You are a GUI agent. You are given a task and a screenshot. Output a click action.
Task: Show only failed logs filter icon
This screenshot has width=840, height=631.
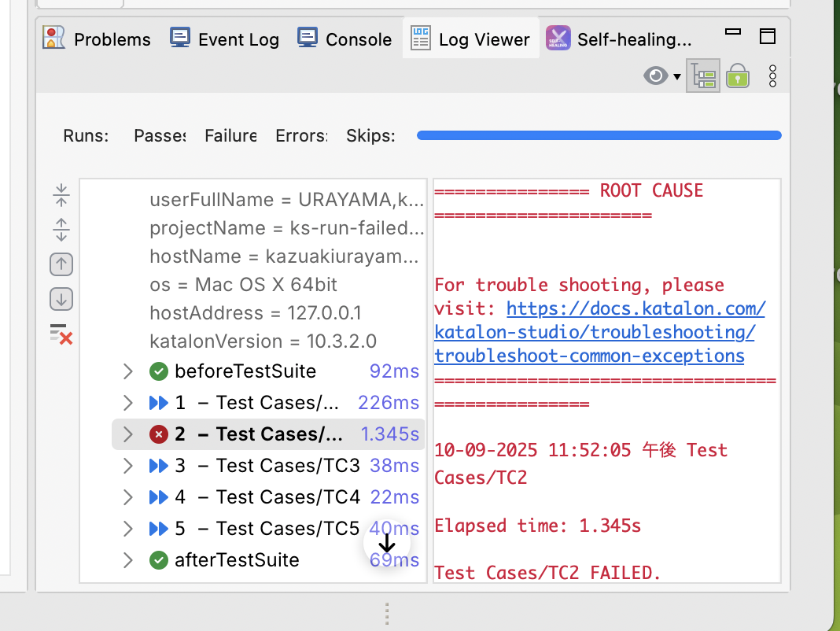(61, 334)
